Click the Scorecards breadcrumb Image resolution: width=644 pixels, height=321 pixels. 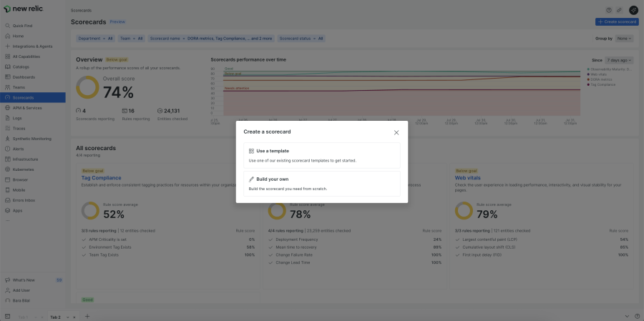click(x=82, y=10)
